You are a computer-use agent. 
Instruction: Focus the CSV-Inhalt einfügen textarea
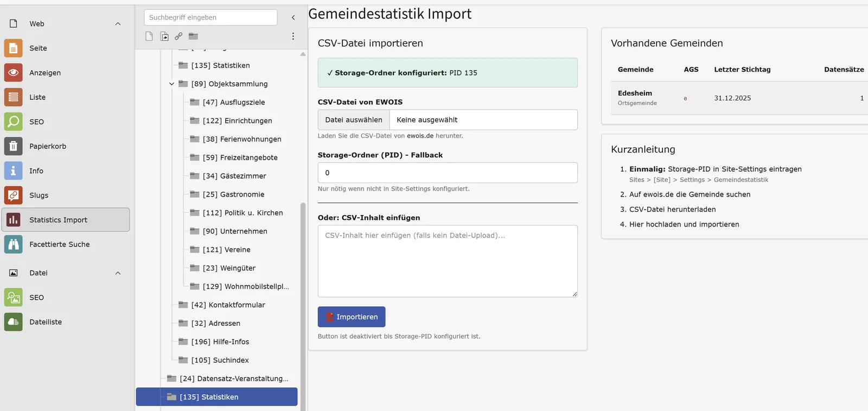tap(448, 261)
